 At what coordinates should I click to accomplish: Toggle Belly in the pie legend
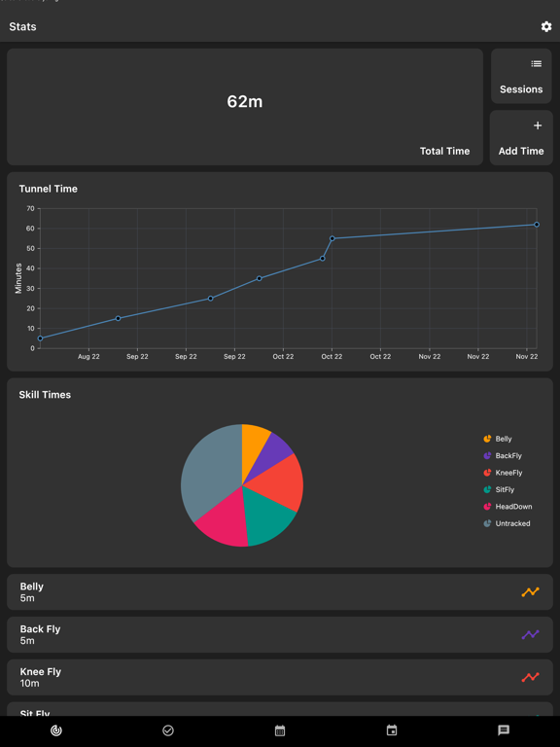click(498, 439)
